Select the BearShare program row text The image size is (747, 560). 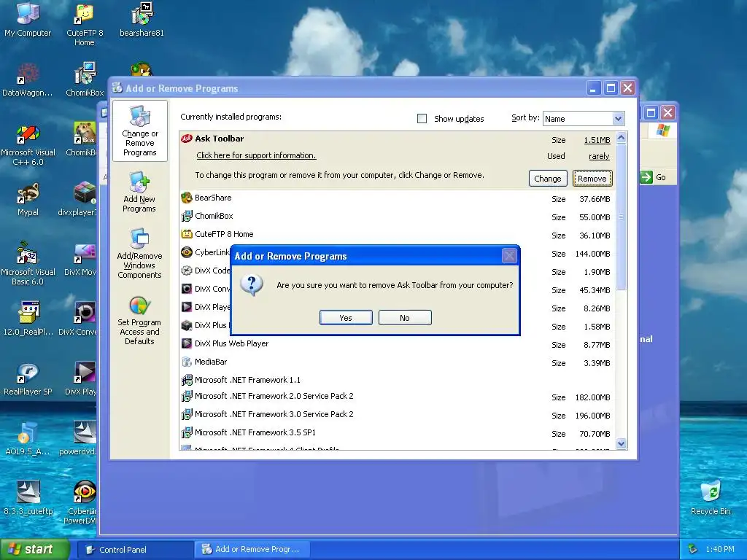tap(213, 198)
